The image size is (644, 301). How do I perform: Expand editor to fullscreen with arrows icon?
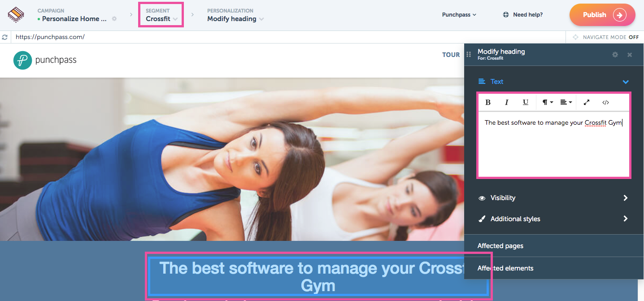(x=586, y=102)
